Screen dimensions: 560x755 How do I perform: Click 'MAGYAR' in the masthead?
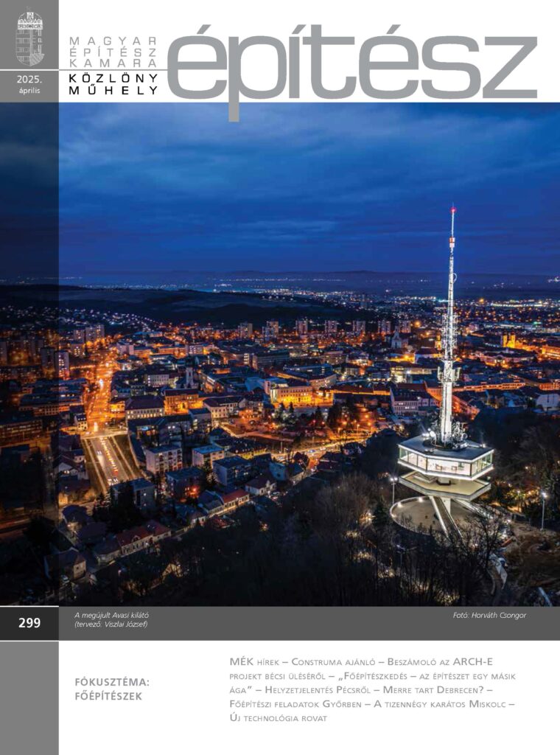click(113, 41)
